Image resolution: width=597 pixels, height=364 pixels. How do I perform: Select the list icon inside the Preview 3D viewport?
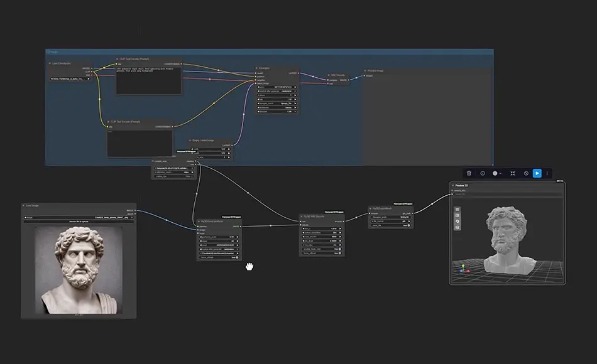(457, 209)
